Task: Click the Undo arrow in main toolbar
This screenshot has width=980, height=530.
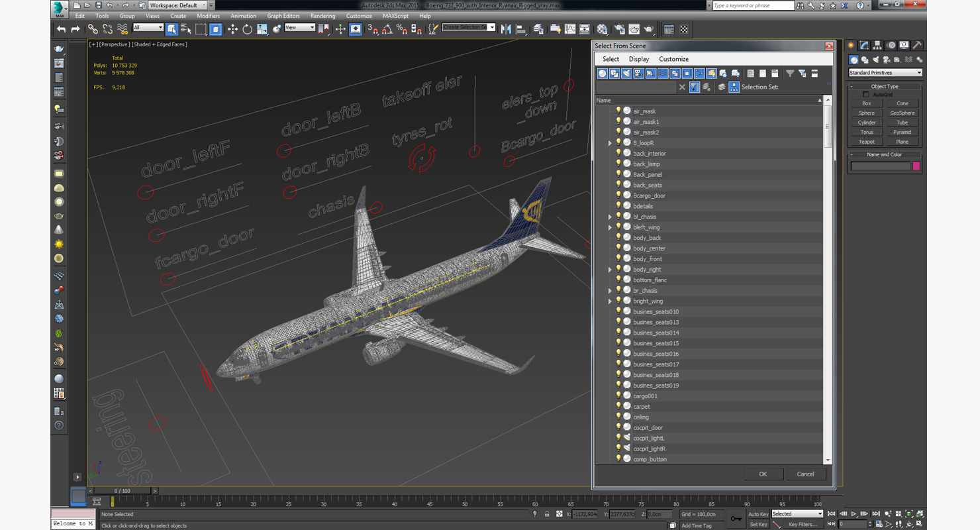Action: tap(61, 29)
